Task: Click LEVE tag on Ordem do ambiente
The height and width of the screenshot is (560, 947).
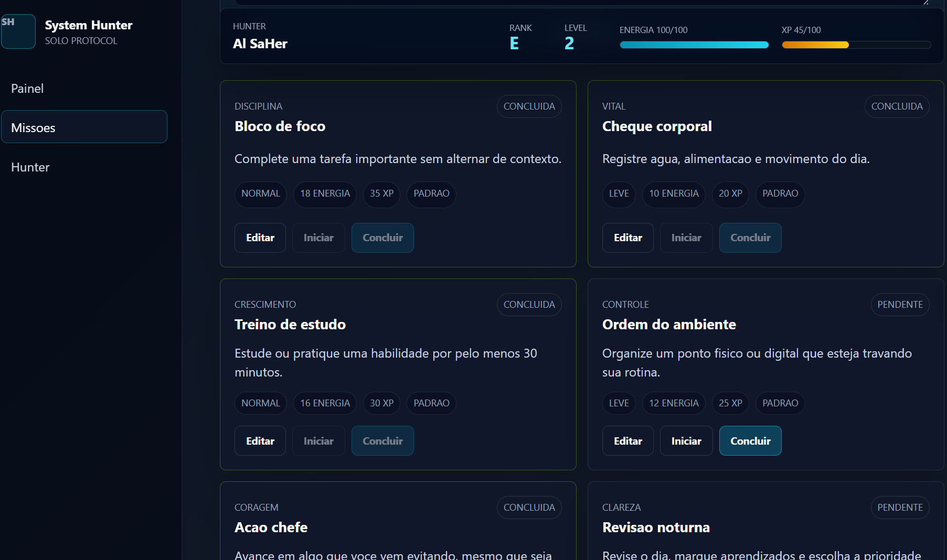Action: [619, 403]
